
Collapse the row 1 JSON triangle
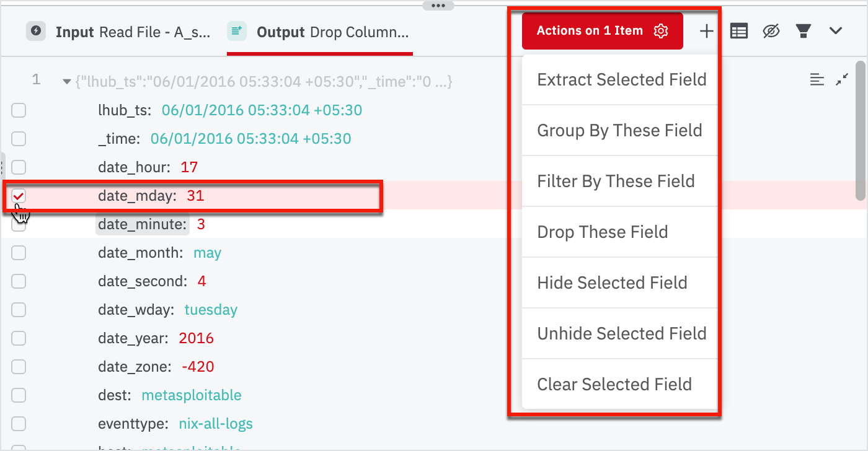tap(66, 82)
